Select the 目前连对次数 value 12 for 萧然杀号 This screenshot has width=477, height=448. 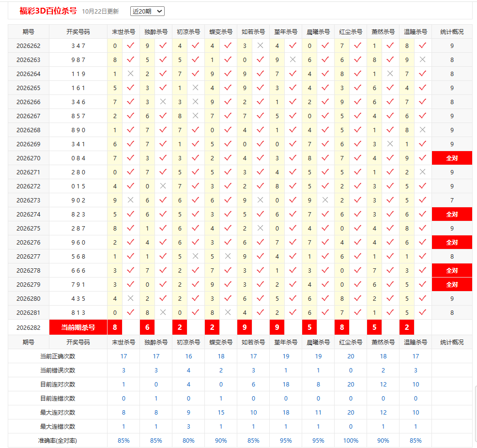tap(384, 385)
